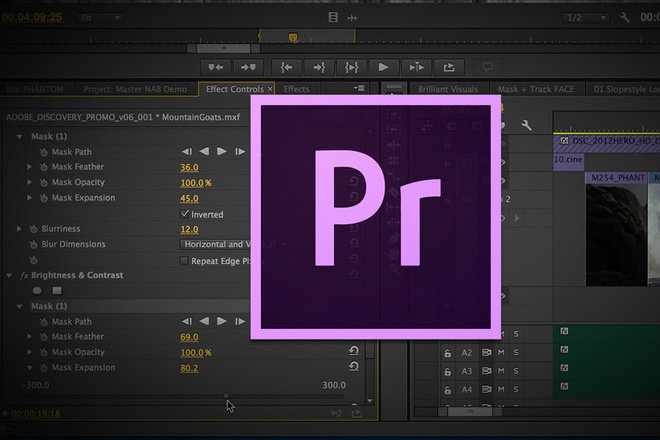Reset the Mask Expansion 80.2 parameter
The width and height of the screenshot is (660, 440).
[x=354, y=367]
